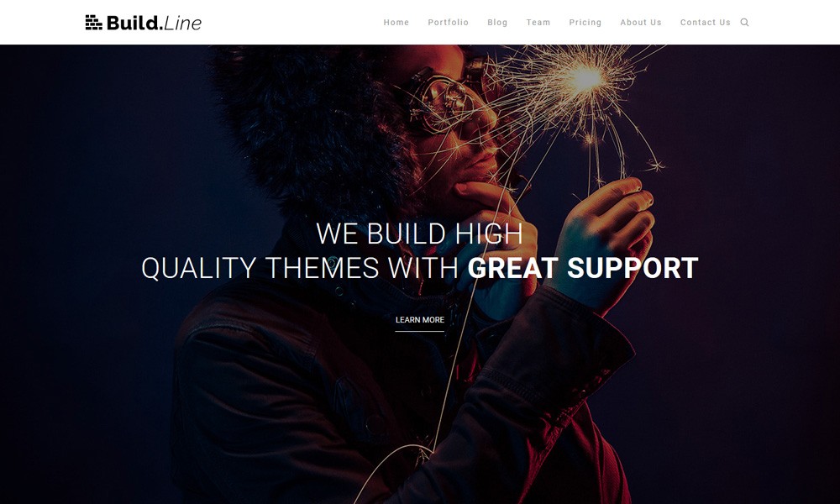The height and width of the screenshot is (504, 840).
Task: Click the underline beneath LEARN MORE
Action: coord(420,331)
